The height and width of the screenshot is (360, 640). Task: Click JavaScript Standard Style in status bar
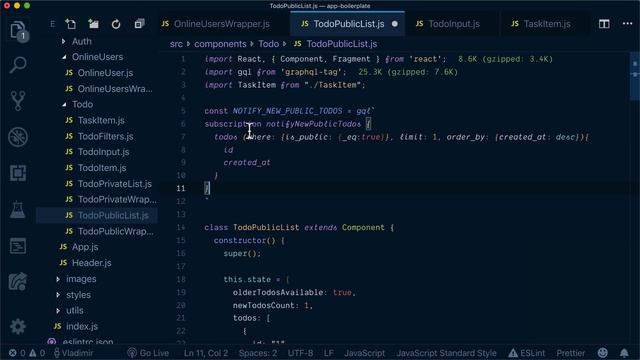tap(446, 353)
